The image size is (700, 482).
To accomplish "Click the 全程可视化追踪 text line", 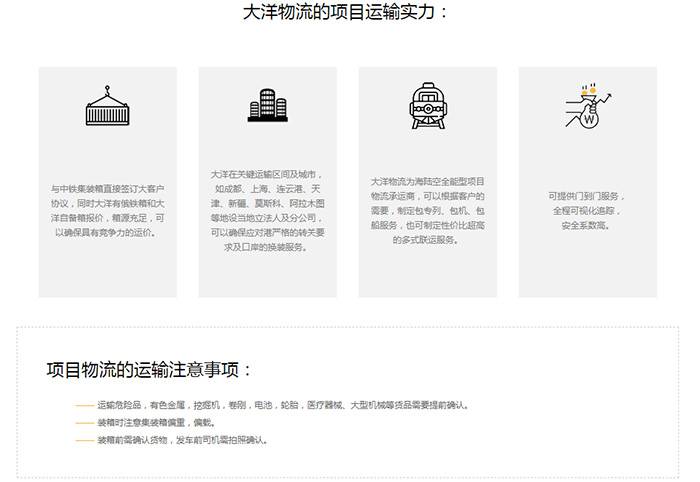I will (586, 211).
